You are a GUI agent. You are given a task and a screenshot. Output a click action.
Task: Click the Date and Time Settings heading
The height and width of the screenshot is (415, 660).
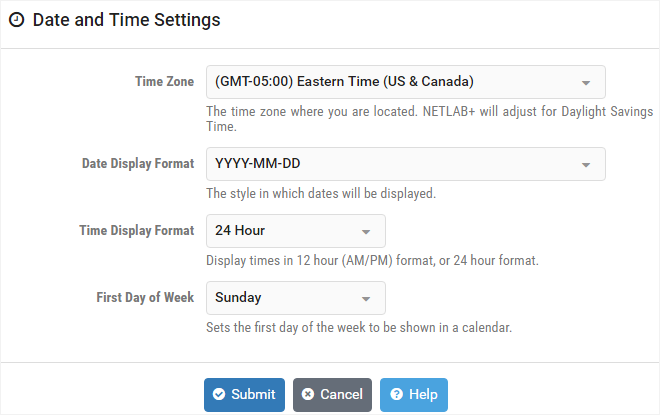[x=127, y=20]
